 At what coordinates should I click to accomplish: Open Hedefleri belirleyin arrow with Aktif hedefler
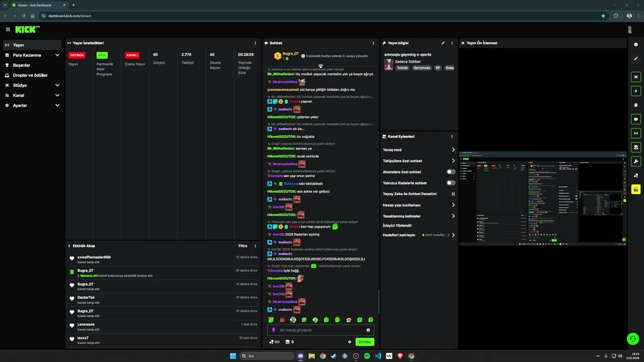click(x=453, y=235)
